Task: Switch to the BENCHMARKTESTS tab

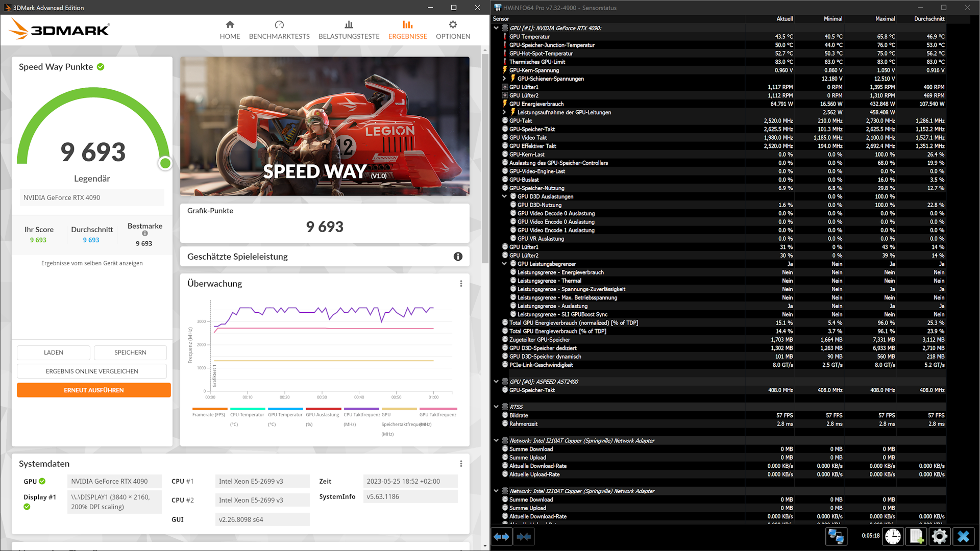Action: [279, 30]
